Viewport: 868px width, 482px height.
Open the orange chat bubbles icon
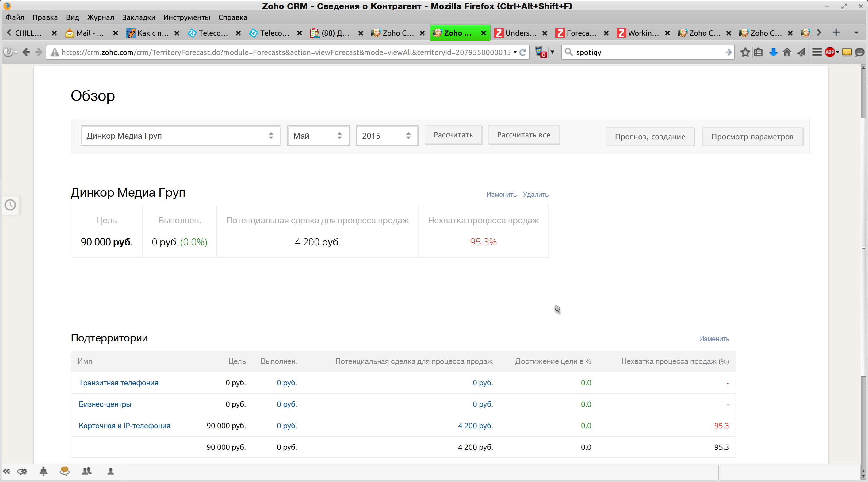click(x=65, y=471)
